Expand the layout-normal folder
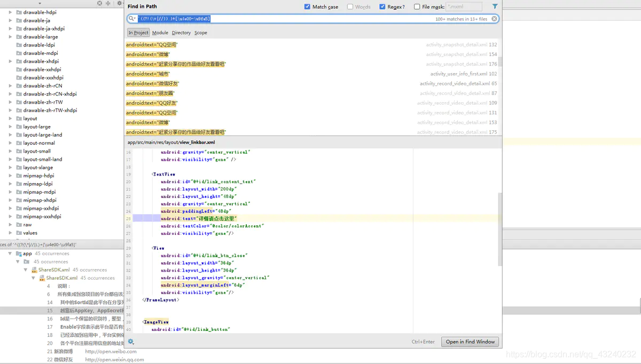The image size is (641, 364). 10,143
